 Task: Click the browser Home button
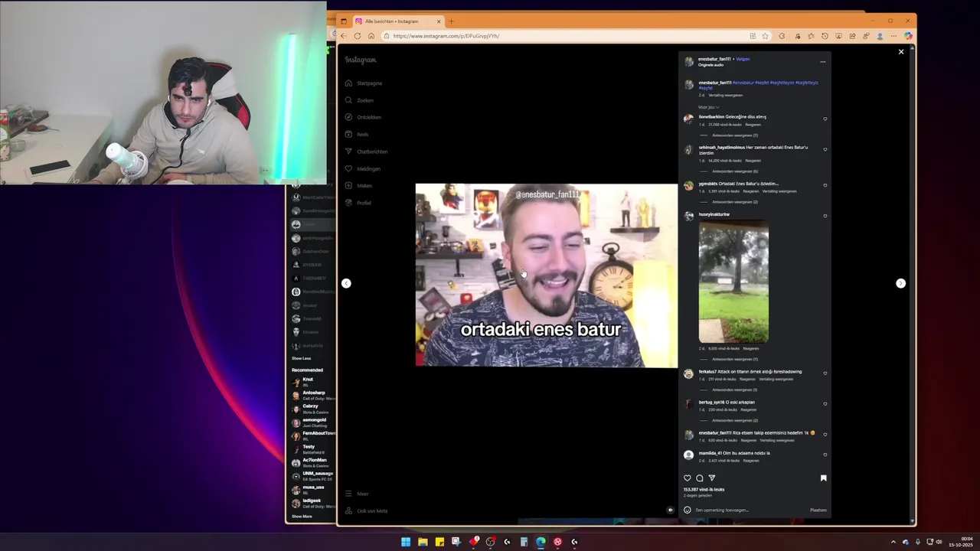pyautogui.click(x=371, y=36)
